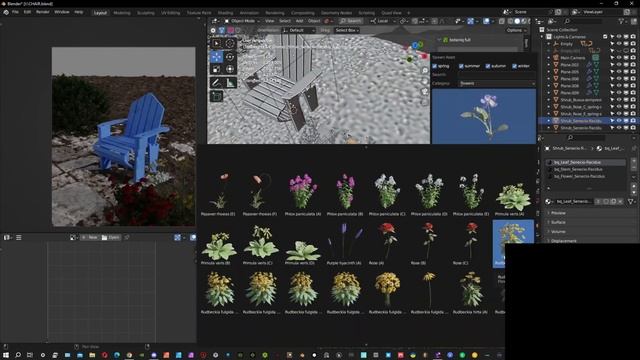Viewport: 640px width, 360px height.
Task: Toggle eye visibility for Lights & Cameras collection
Action: point(619,37)
